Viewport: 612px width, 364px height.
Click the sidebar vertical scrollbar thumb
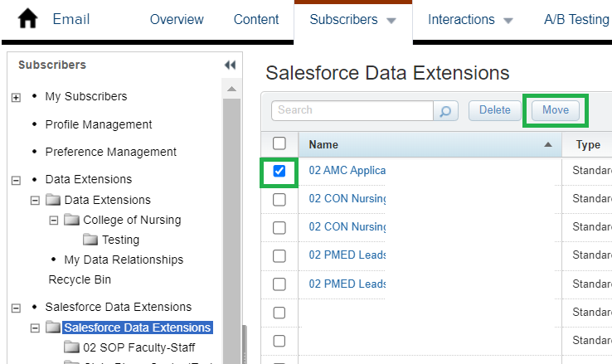coord(231,231)
